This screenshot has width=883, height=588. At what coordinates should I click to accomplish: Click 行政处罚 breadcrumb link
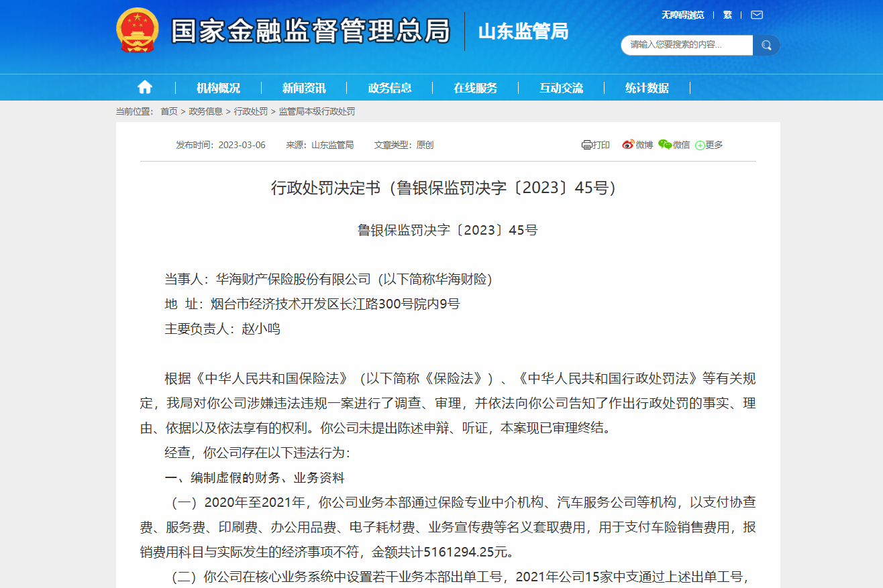pyautogui.click(x=251, y=111)
